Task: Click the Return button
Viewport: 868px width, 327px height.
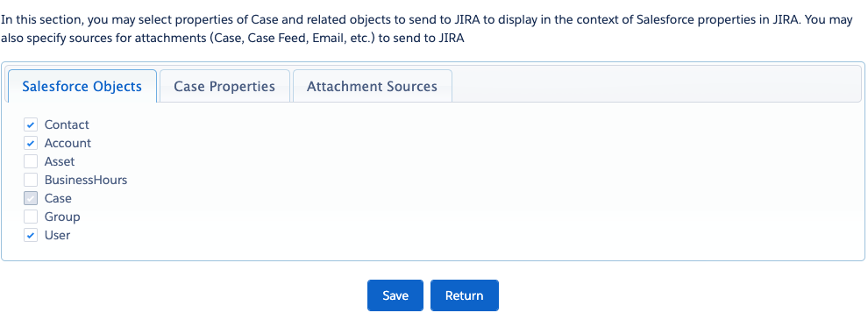Action: (465, 295)
